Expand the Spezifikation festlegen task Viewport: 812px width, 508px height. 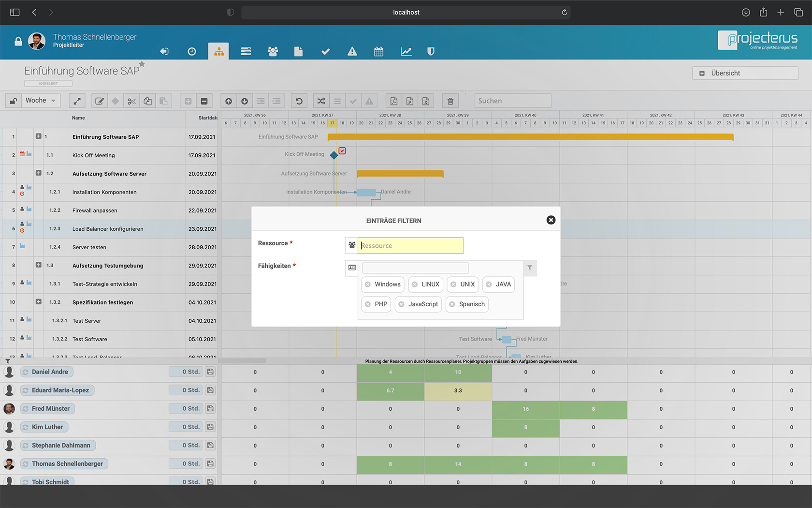pyautogui.click(x=38, y=301)
